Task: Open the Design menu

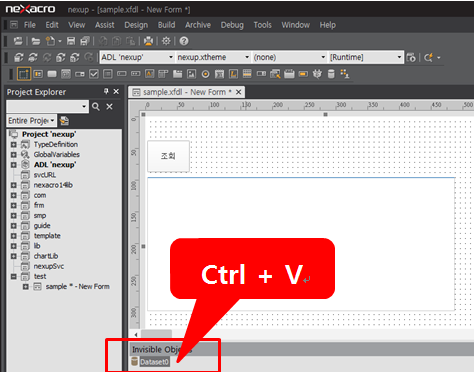Action: (x=136, y=25)
